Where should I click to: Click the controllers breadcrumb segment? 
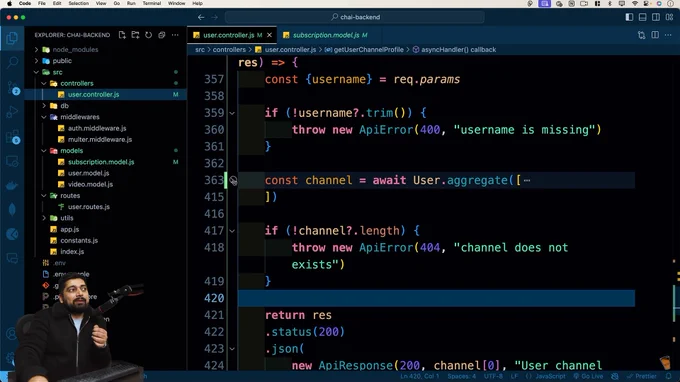click(229, 50)
